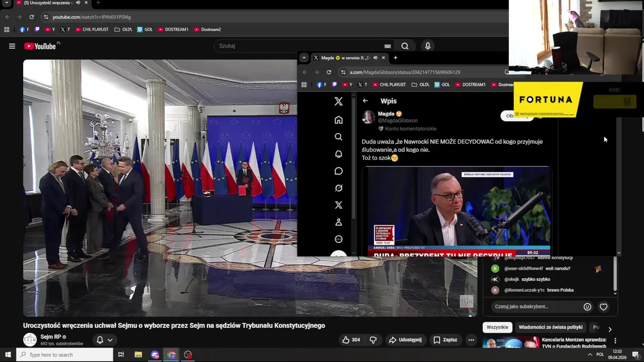Reload the YouTube page
This screenshot has width=644, height=362.
31,17
